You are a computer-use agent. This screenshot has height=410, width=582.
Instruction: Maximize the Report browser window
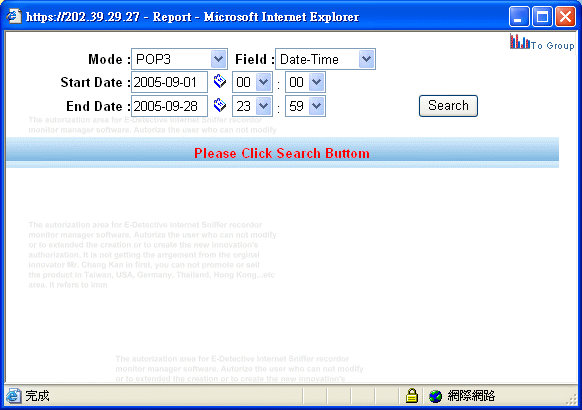click(x=542, y=17)
